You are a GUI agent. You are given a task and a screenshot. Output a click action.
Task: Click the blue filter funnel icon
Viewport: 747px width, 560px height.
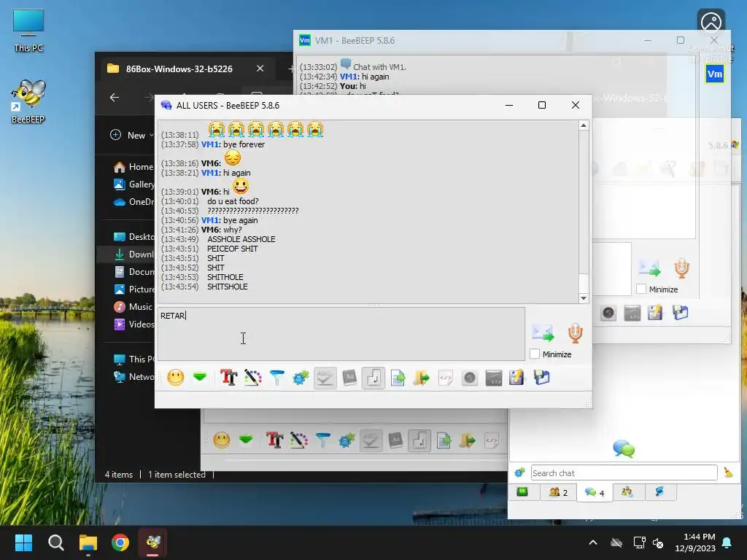(x=276, y=378)
